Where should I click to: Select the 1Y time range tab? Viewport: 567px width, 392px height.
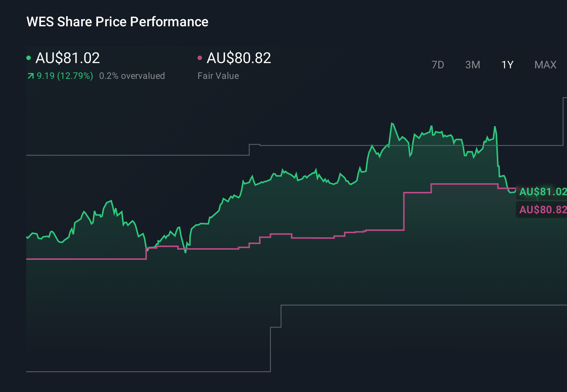(507, 65)
